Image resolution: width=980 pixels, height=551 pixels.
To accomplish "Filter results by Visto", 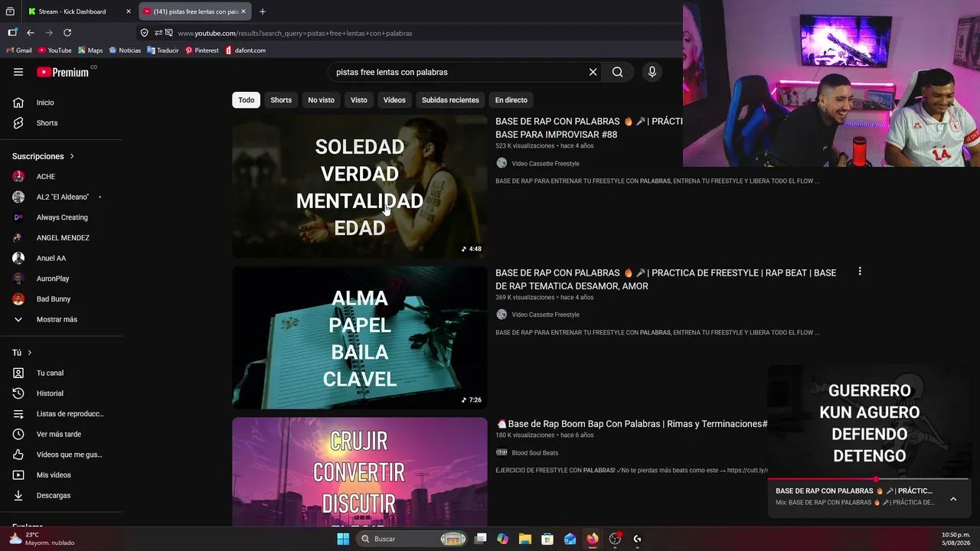I will 359,100.
